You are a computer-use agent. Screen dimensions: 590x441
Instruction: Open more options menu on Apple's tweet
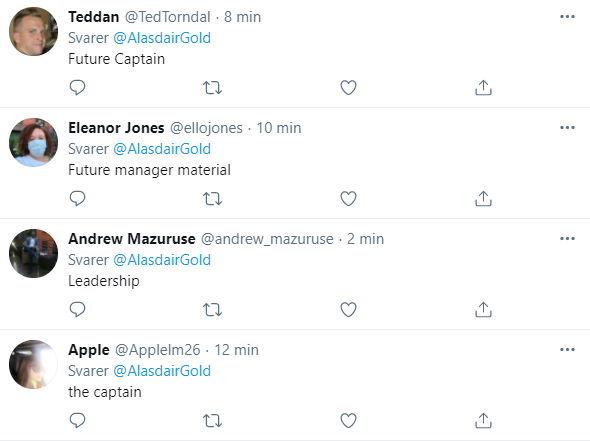567,350
